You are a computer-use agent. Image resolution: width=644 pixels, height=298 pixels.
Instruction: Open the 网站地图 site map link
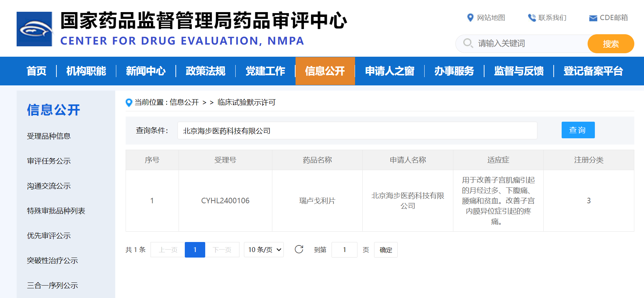(x=486, y=18)
